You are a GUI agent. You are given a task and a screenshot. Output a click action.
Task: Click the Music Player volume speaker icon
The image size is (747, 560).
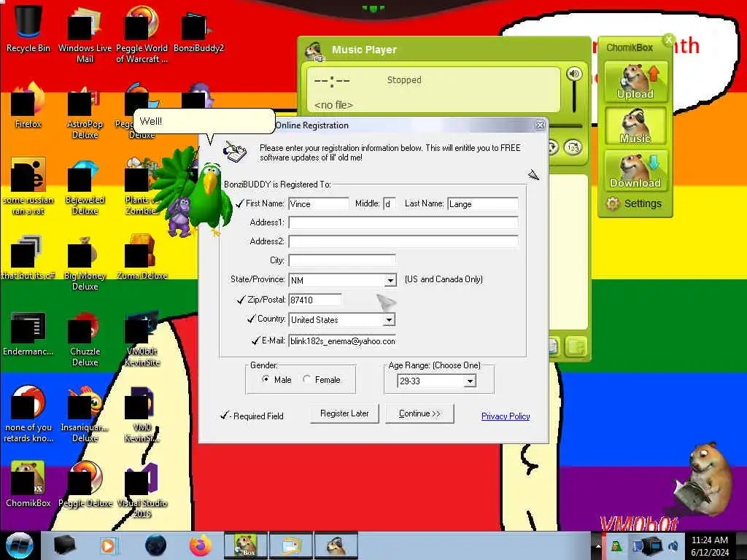574,74
